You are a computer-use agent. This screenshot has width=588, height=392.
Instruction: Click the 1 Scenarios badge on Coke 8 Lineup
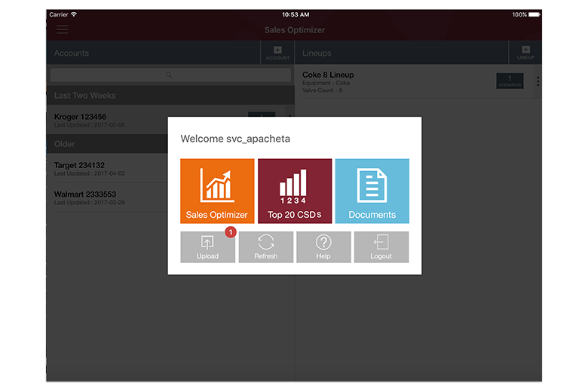coord(510,81)
